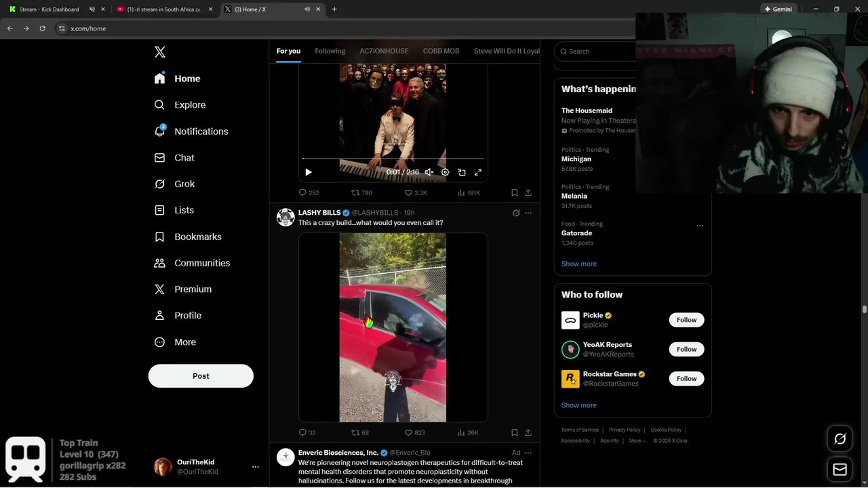Image resolution: width=868 pixels, height=488 pixels.
Task: Open Profile in the sidebar
Action: pyautogui.click(x=177, y=316)
